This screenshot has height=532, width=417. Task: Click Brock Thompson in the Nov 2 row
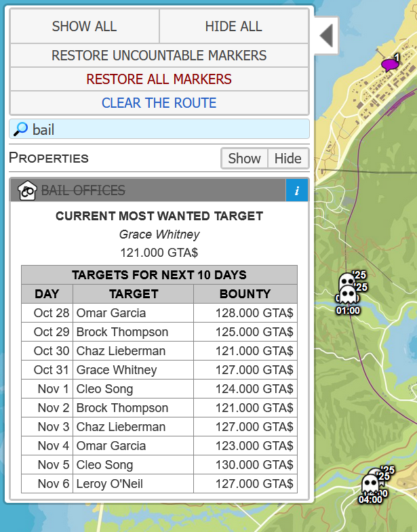pyautogui.click(x=122, y=408)
